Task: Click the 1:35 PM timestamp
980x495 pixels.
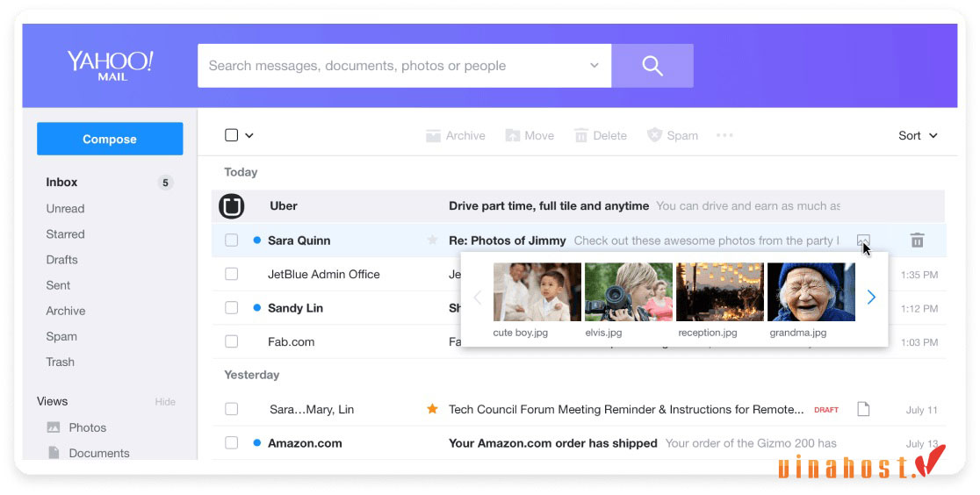Action: point(919,275)
